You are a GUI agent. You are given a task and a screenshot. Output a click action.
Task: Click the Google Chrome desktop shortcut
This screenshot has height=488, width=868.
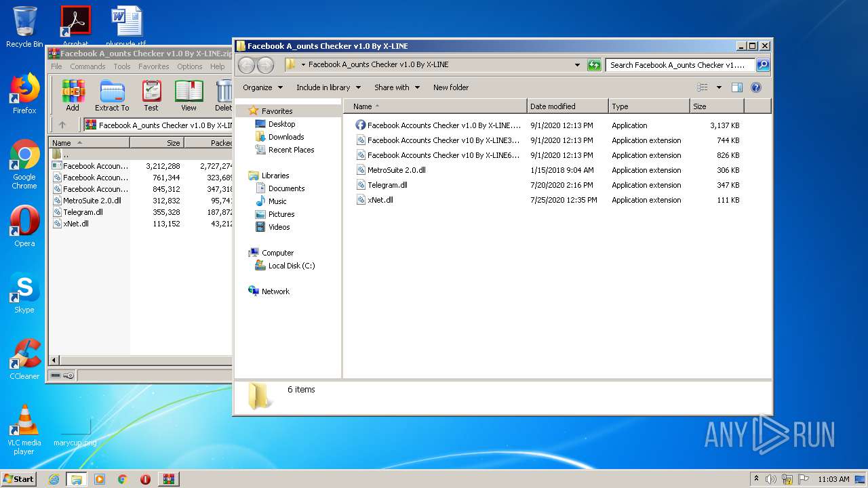tap(24, 165)
